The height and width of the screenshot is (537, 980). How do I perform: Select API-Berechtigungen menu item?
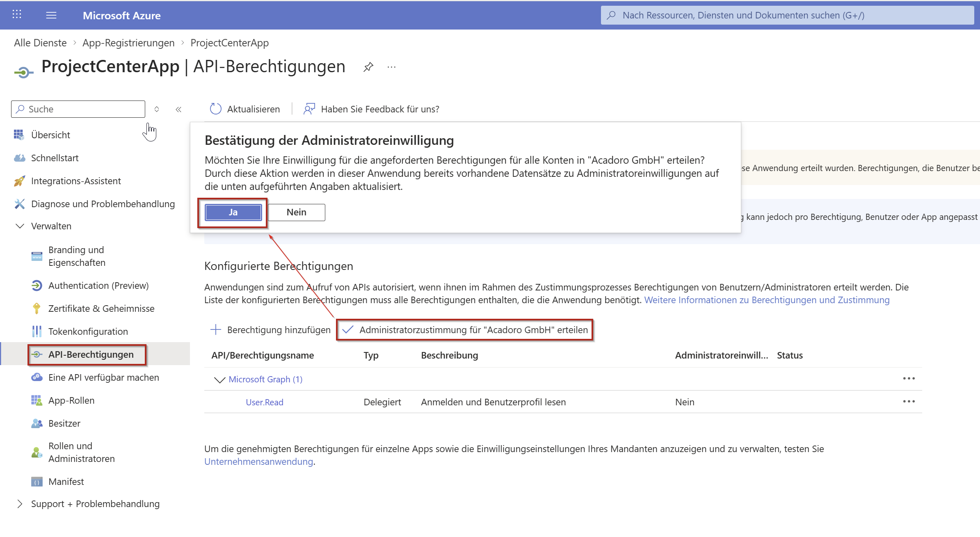[91, 354]
